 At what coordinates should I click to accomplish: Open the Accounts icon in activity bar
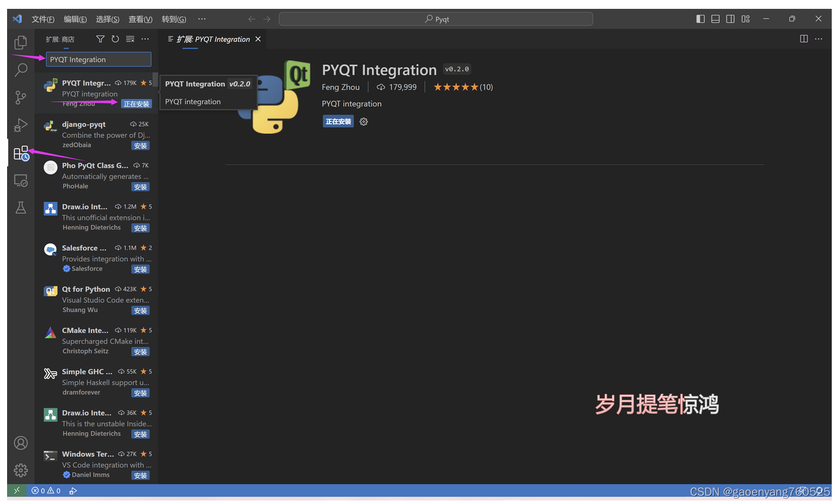(21, 443)
